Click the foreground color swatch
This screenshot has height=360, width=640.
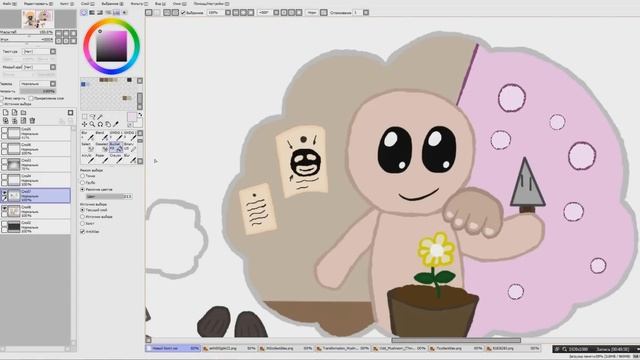click(x=131, y=117)
